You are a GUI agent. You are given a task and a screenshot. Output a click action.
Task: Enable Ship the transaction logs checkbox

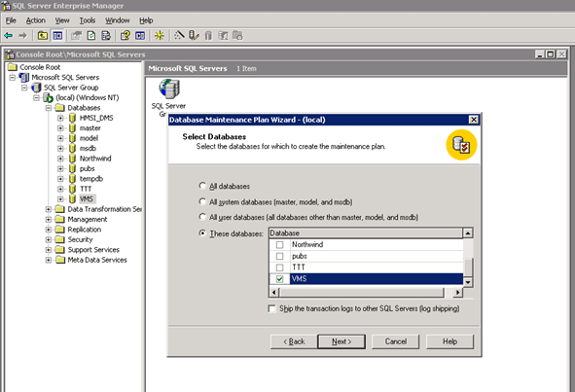pyautogui.click(x=272, y=308)
